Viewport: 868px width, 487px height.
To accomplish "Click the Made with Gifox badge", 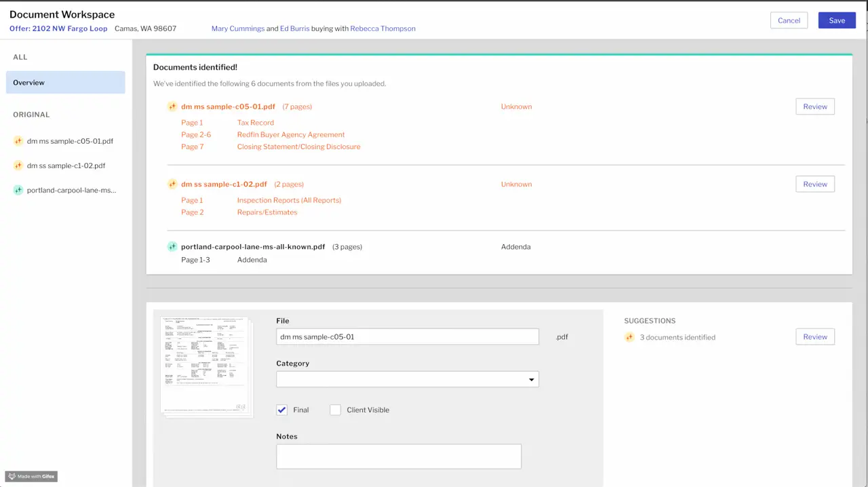I will (x=31, y=476).
